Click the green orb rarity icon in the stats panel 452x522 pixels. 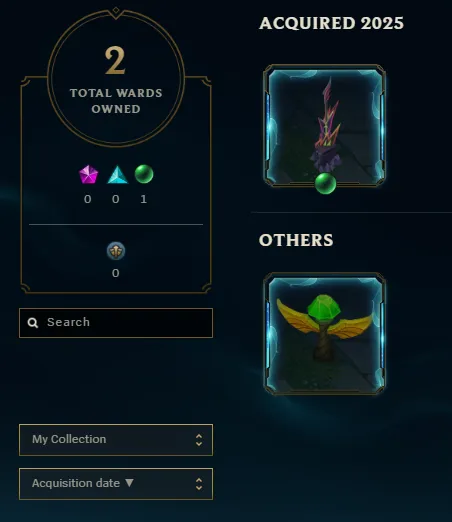(x=144, y=174)
